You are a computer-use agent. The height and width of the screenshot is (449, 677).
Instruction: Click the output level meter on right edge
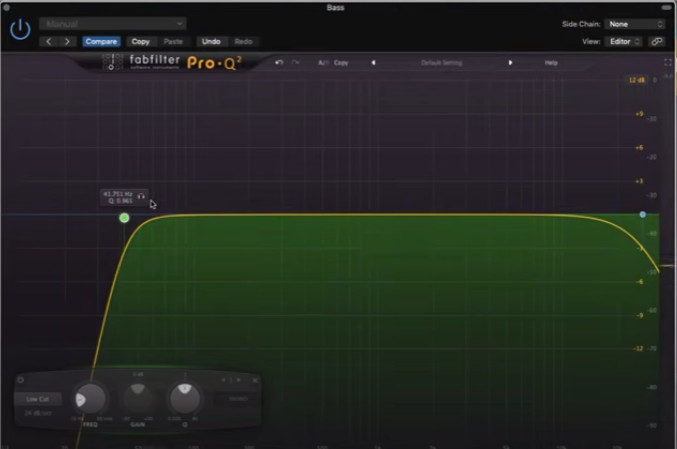coord(668,259)
